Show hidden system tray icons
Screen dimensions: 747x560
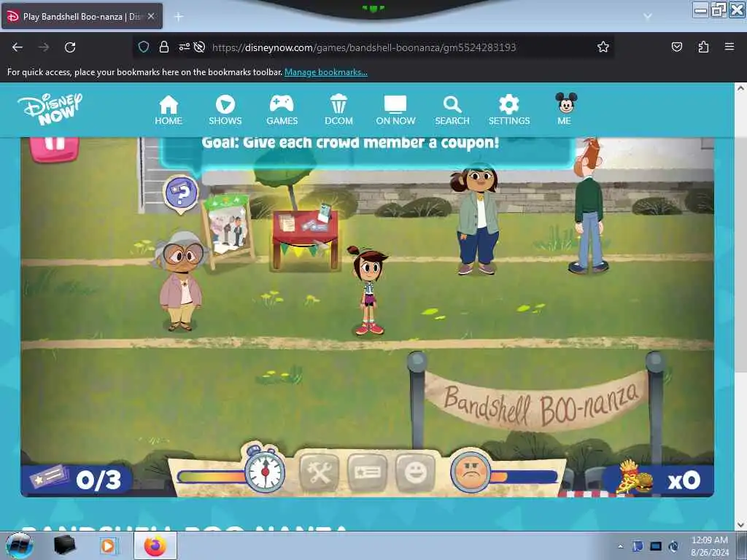point(620,546)
